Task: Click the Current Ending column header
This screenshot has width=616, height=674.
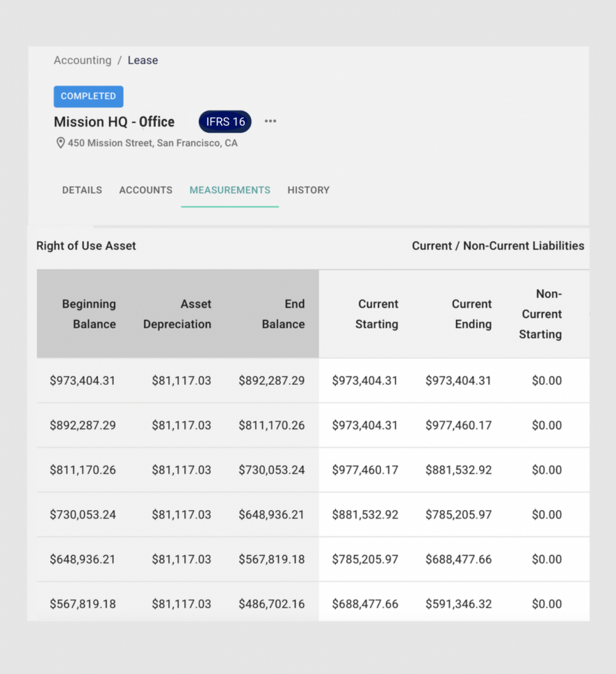Action: tap(472, 314)
